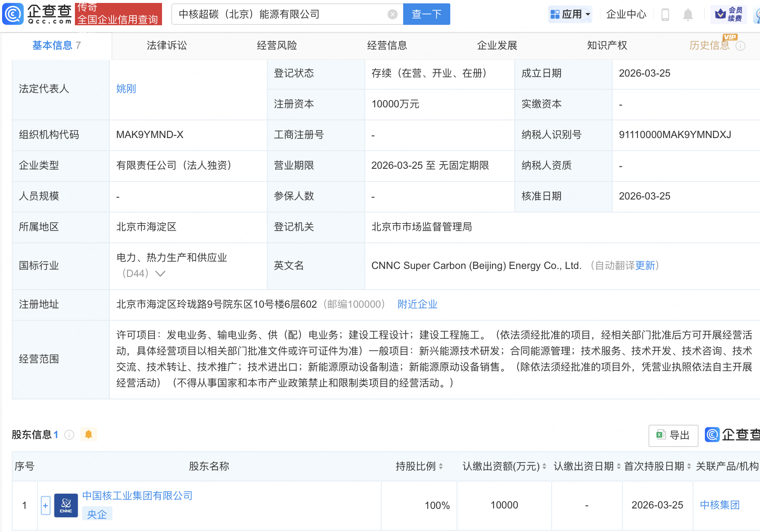Switch to the 知识产权 tab
Screen dimensions: 760x532
coord(607,45)
